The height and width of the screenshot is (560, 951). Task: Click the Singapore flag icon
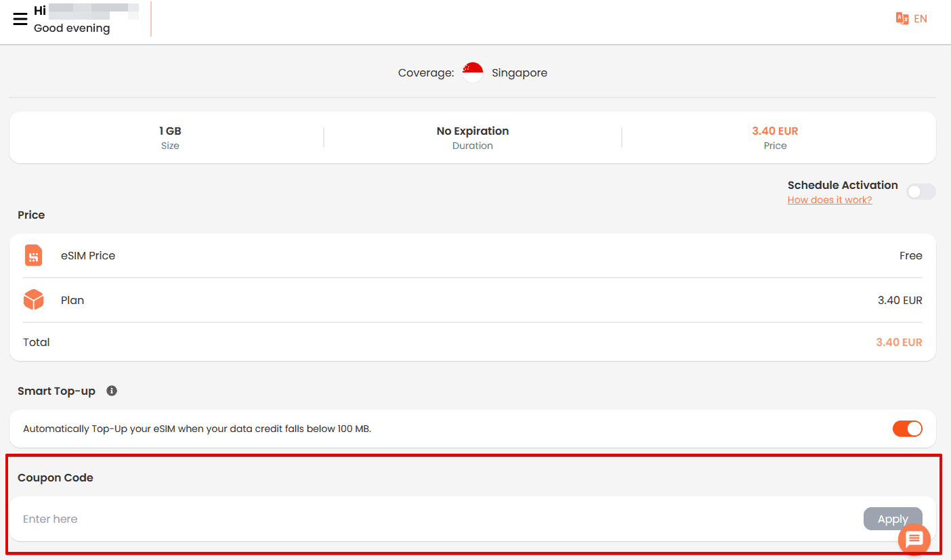pos(472,72)
